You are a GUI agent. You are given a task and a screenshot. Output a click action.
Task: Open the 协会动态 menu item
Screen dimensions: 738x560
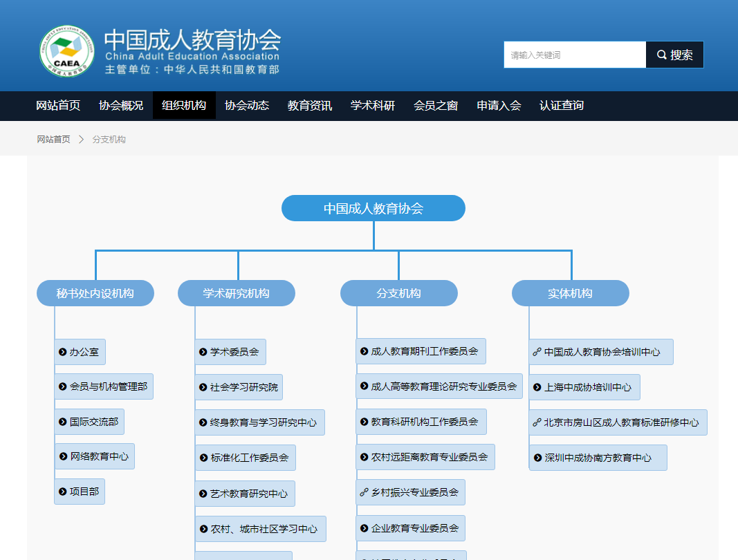click(247, 105)
